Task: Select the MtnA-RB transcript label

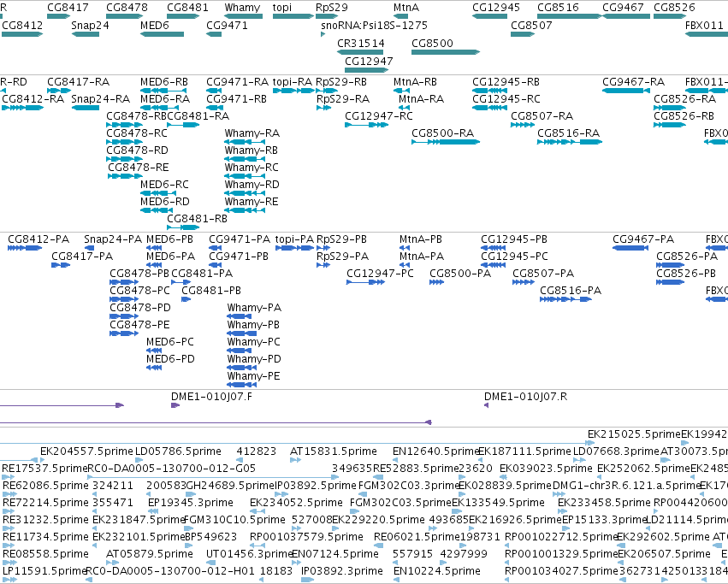Action: [x=415, y=82]
